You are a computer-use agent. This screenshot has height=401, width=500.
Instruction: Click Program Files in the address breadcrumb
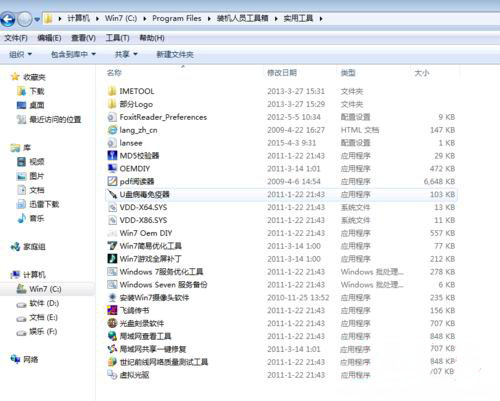177,18
